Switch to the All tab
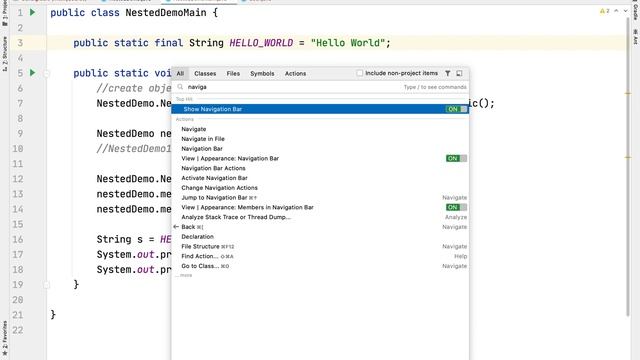 point(180,73)
